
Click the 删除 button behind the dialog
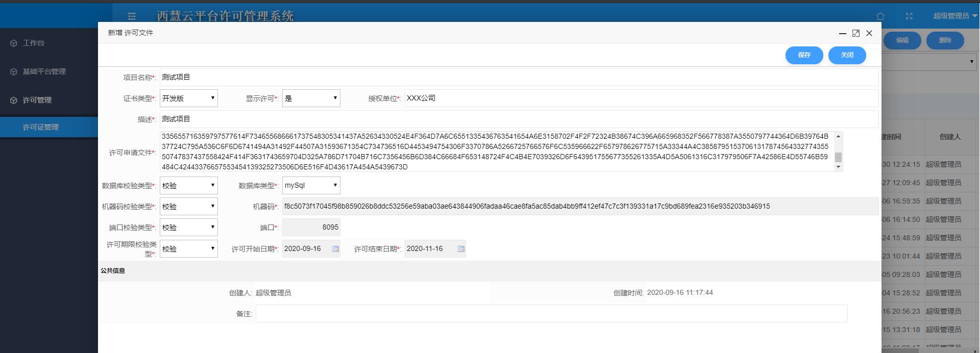tap(945, 40)
